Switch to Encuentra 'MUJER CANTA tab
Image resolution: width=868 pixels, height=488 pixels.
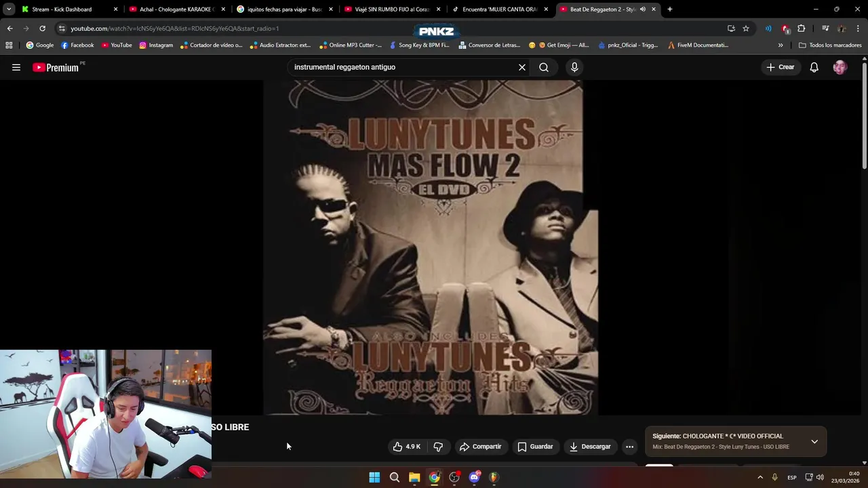(500, 9)
